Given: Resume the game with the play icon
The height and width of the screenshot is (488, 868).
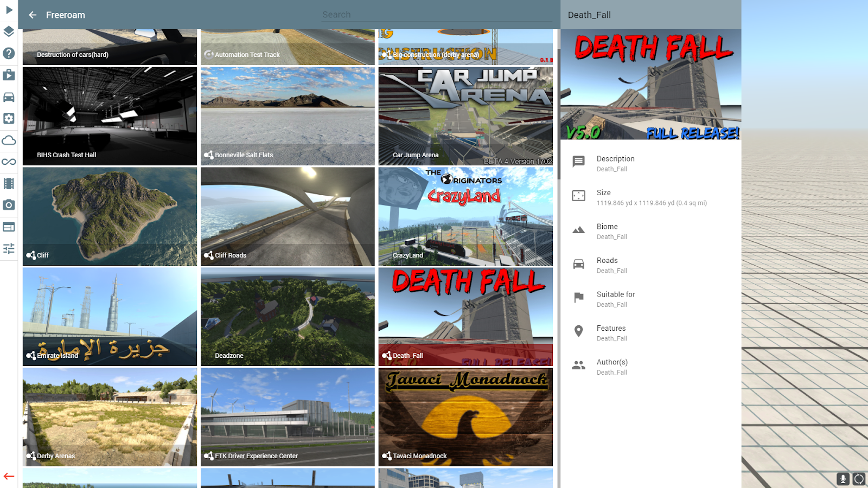Looking at the screenshot, I should (8, 10).
